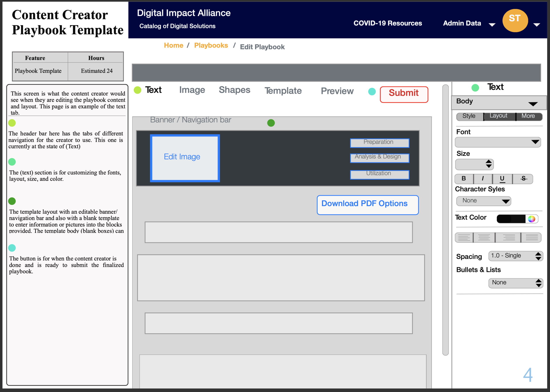This screenshot has height=392, width=550.
Task: Toggle Strikethrough text formatting
Action: click(x=523, y=179)
